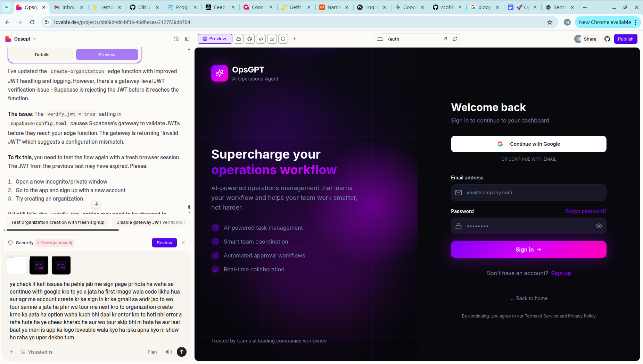Open the browser tab search dropdown
Screen dimensions: 643x364
click(x=7, y=7)
